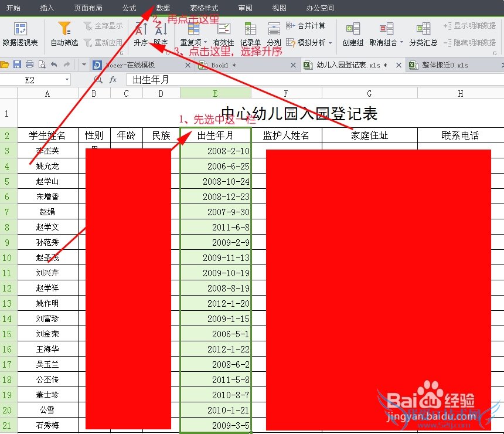This screenshot has width=504, height=434.
Task: Switch to the 数据 ribbon tab
Action: 163,8
